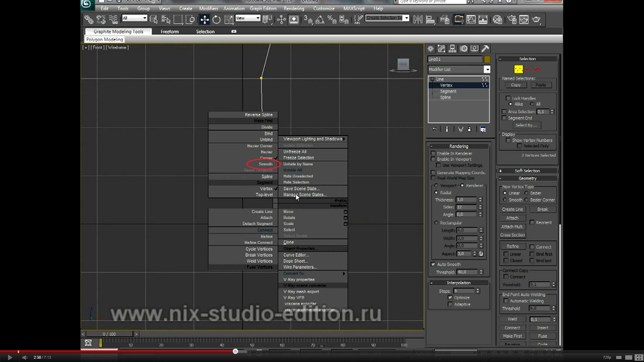
Task: Select the Move tool in toolbar
Action: click(204, 20)
